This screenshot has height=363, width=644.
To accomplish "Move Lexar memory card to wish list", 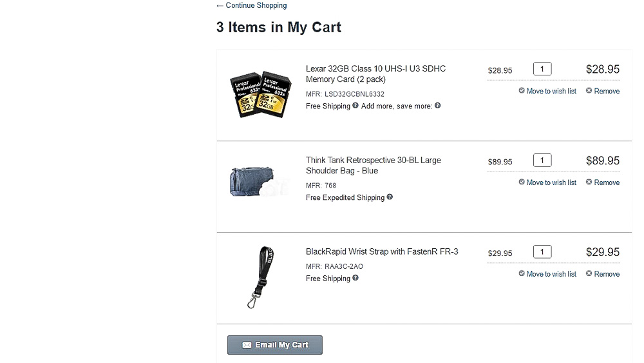I will [x=547, y=92].
